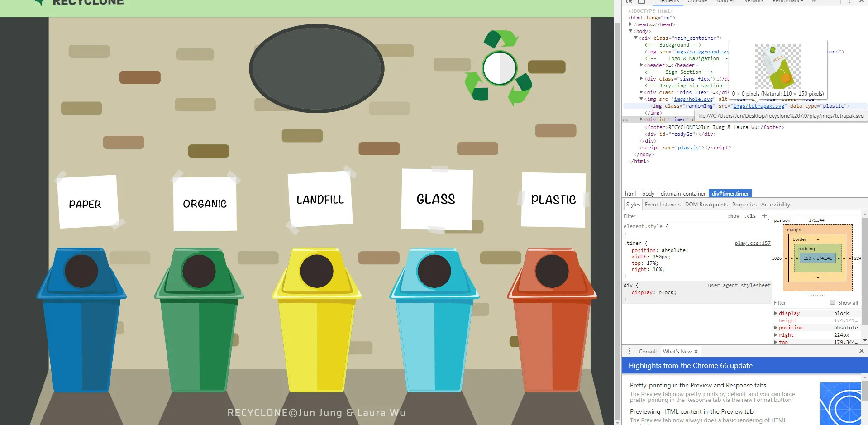Open the imgs/tetrapak.svg link

point(759,106)
